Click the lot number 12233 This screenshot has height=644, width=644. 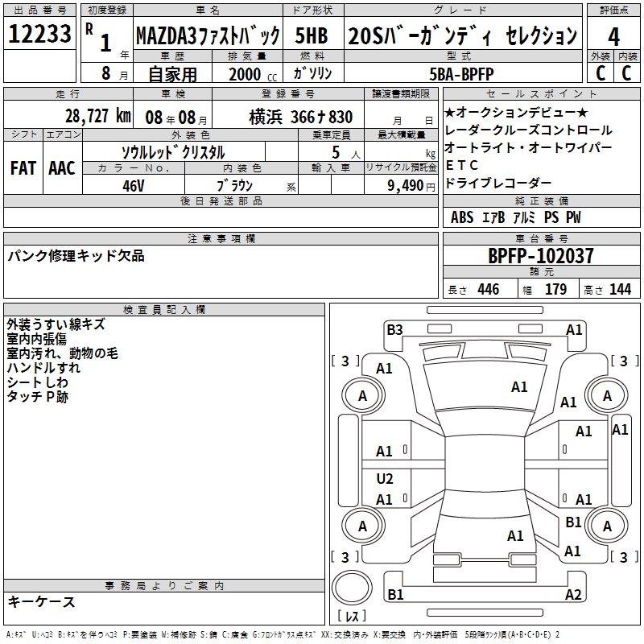[x=39, y=34]
